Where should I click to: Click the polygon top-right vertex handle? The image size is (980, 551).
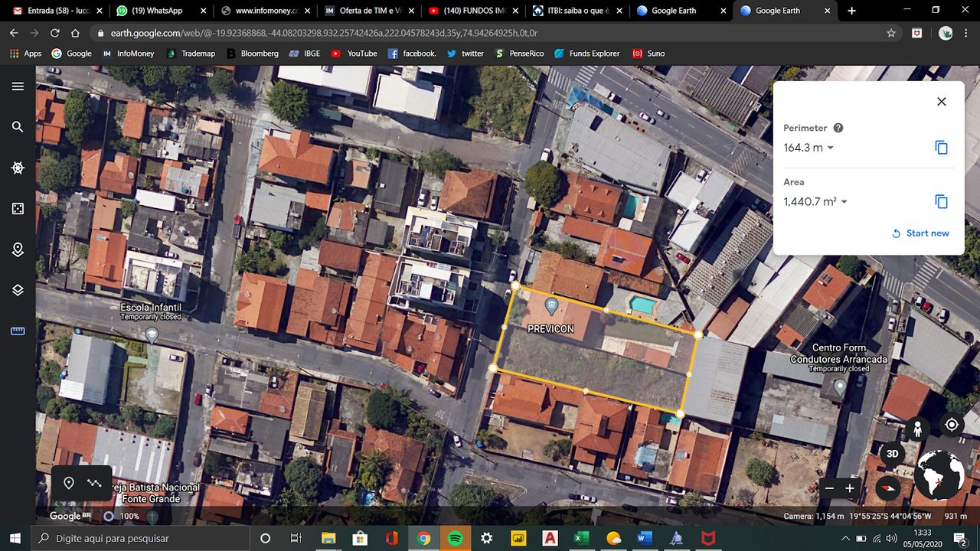coord(698,334)
